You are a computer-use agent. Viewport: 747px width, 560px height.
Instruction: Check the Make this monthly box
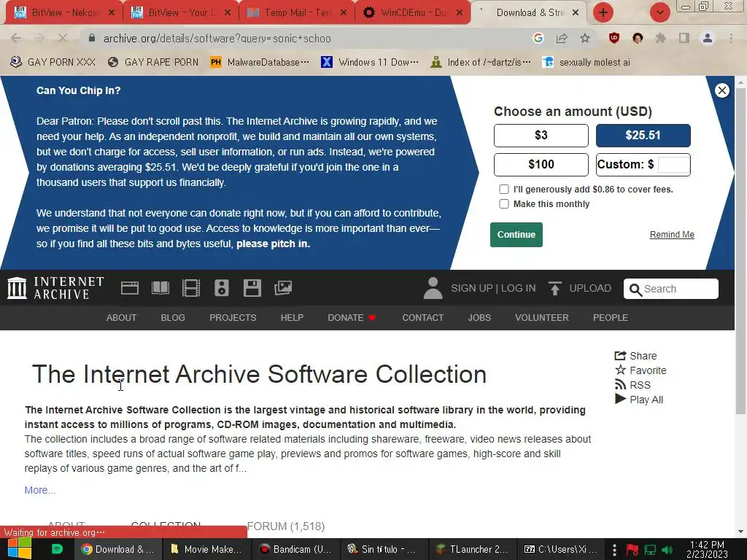503,204
